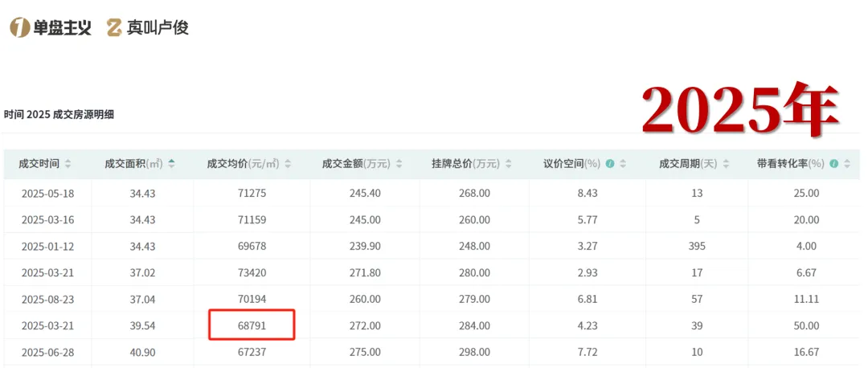Click the 单盘主义 logo

coord(51,28)
